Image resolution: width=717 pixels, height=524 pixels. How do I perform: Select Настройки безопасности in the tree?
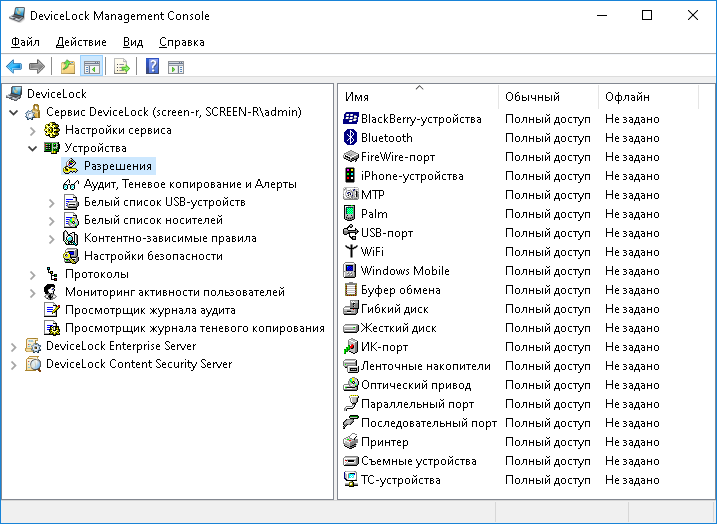click(x=153, y=256)
